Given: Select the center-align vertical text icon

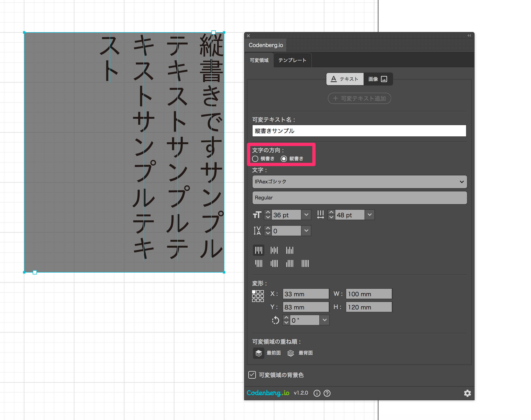Looking at the screenshot, I should [274, 250].
